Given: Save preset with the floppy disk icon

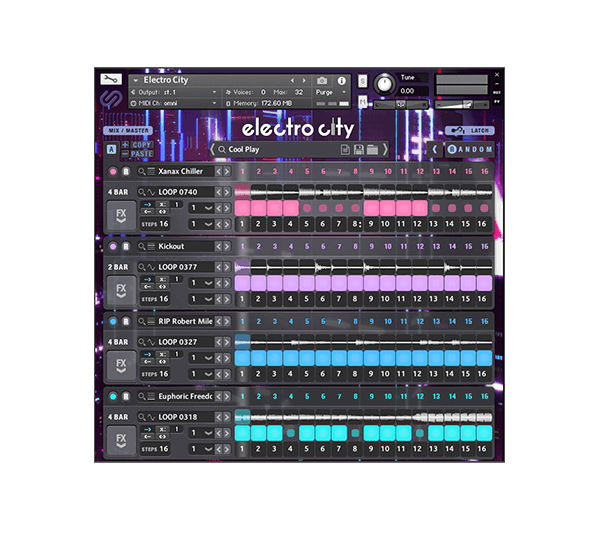Looking at the screenshot, I should 359,149.
